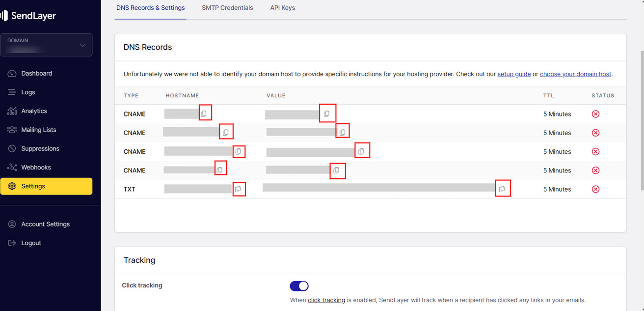Screen dimensions: 644x311
Task: Click the Tracking section heading
Action: pyautogui.click(x=139, y=260)
